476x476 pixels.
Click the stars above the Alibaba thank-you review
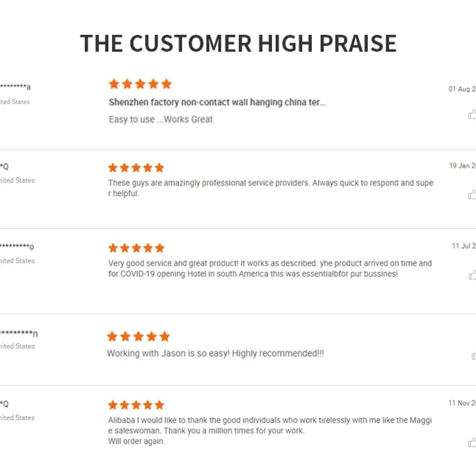(x=136, y=405)
